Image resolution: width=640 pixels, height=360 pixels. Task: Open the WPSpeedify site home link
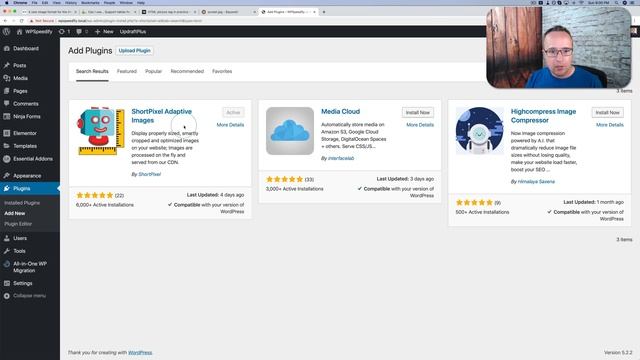[35, 31]
